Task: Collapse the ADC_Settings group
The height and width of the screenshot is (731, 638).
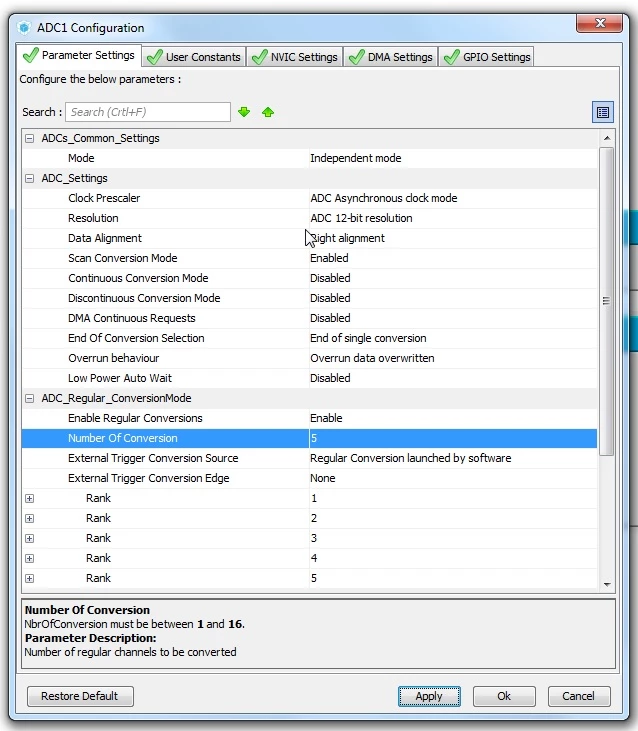Action: coord(29,178)
